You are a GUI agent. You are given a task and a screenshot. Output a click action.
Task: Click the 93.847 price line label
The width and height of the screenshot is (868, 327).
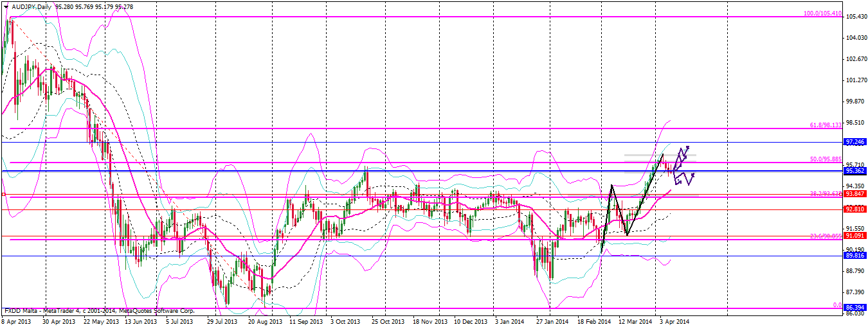click(854, 193)
